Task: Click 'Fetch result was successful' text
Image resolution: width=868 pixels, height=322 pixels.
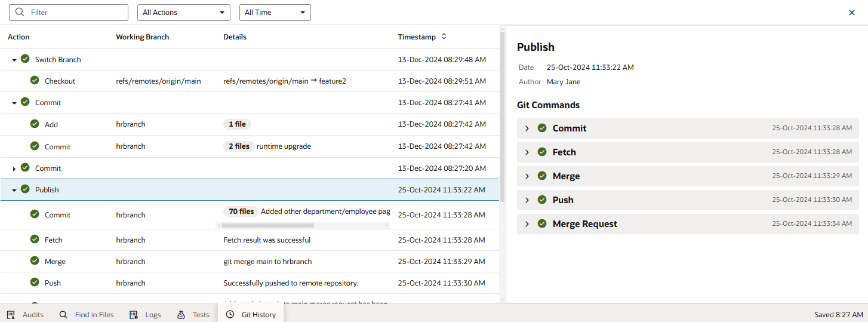Action: pyautogui.click(x=267, y=240)
